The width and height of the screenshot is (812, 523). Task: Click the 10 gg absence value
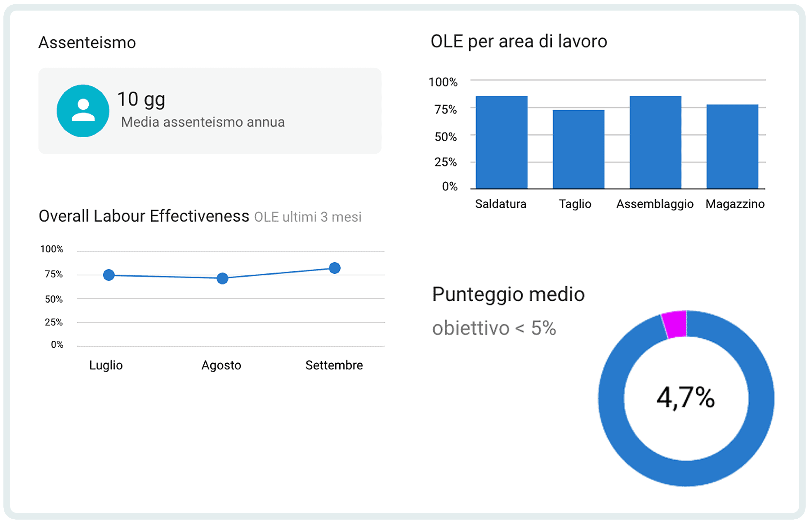point(141,100)
